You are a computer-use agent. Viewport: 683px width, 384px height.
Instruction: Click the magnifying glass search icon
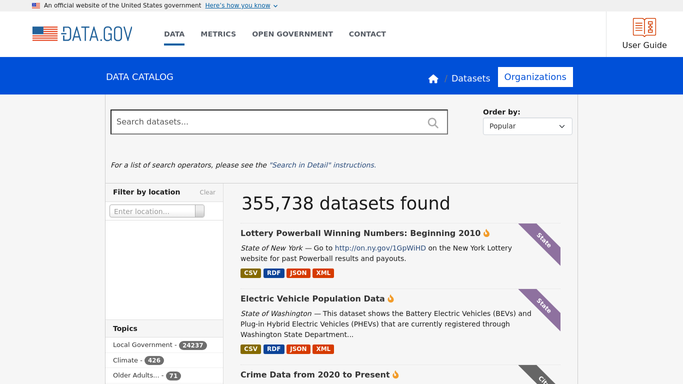[433, 123]
